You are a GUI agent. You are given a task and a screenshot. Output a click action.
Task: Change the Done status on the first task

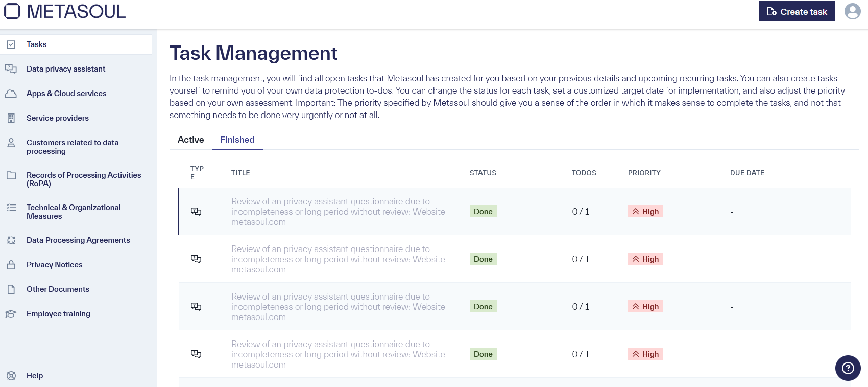pyautogui.click(x=483, y=211)
